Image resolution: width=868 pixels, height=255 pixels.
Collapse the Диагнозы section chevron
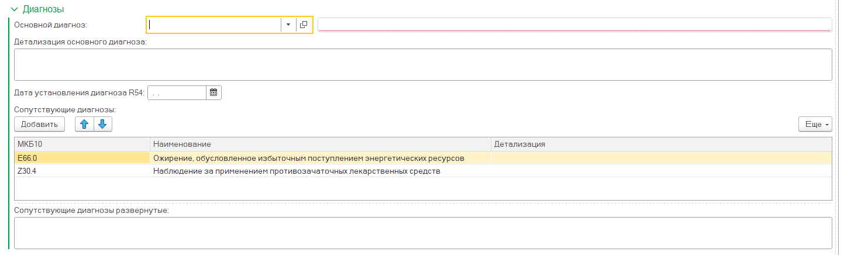(14, 9)
